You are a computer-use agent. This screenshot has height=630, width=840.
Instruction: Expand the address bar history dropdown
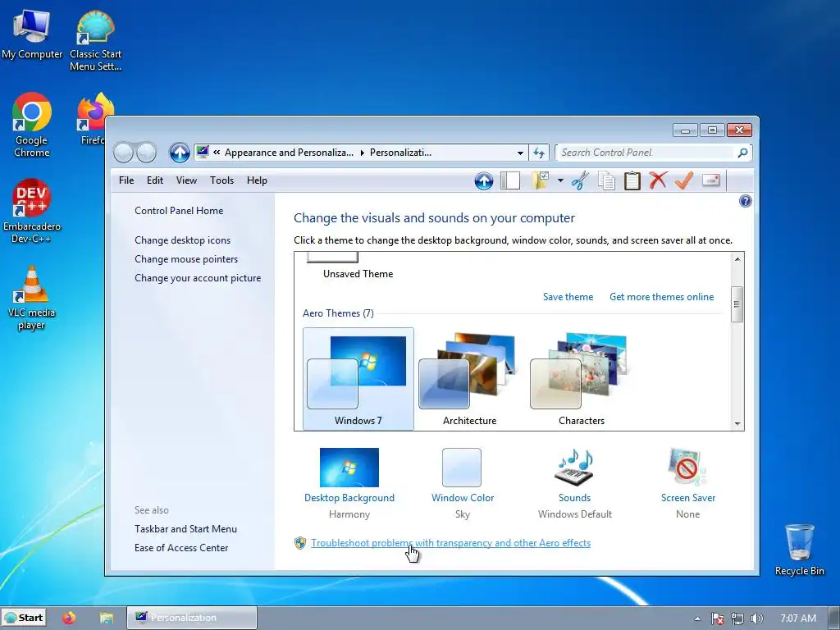(x=520, y=153)
